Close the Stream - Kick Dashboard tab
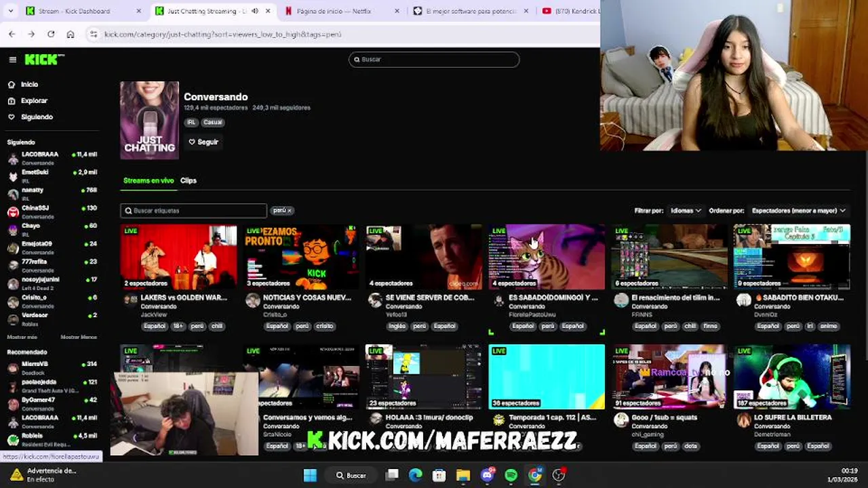 click(139, 11)
